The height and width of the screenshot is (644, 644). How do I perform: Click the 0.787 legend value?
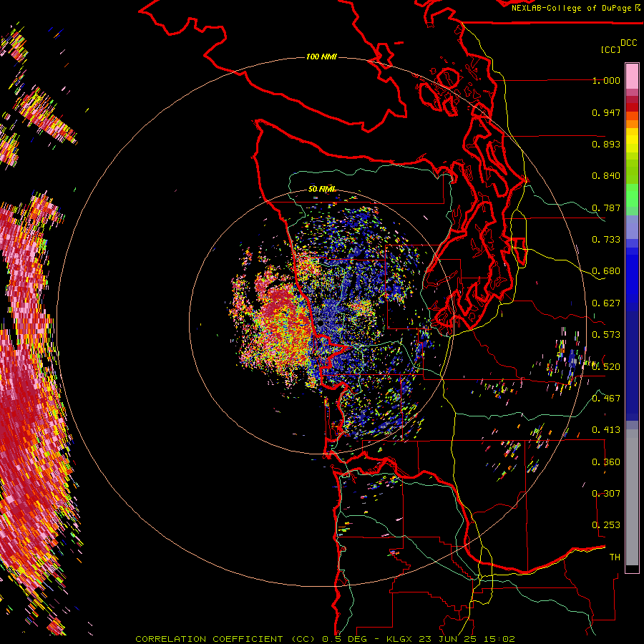point(606,208)
